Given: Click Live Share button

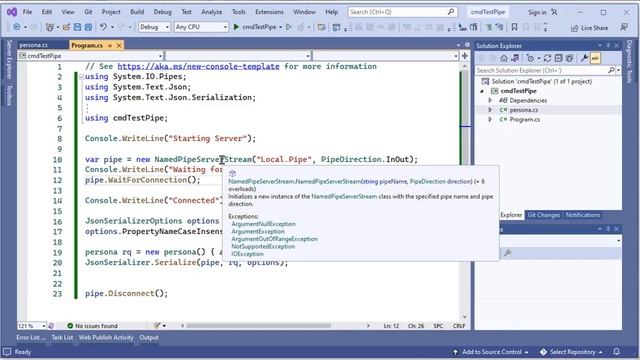Looking at the screenshot, I should click(589, 28).
